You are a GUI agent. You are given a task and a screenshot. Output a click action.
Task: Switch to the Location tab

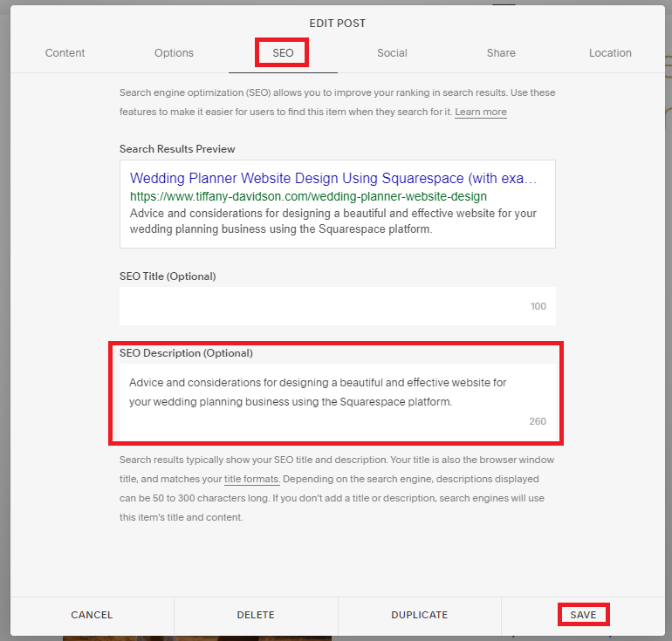pos(610,53)
